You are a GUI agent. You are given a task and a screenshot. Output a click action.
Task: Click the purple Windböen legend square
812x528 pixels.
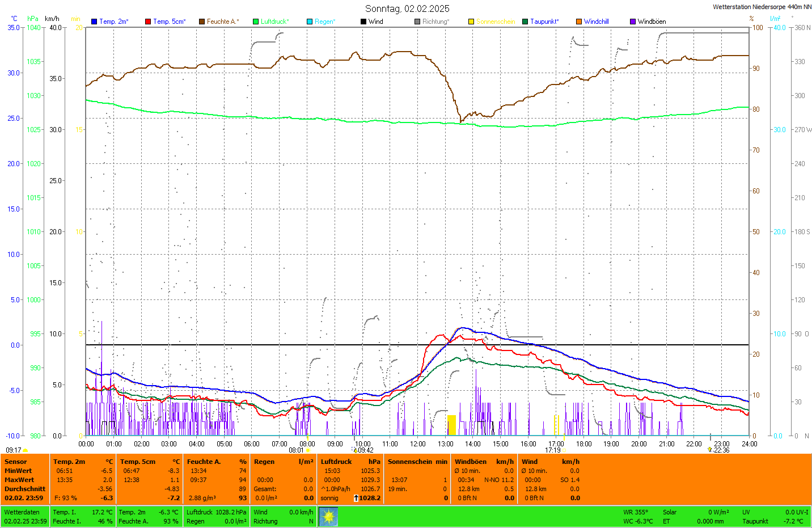coord(633,22)
